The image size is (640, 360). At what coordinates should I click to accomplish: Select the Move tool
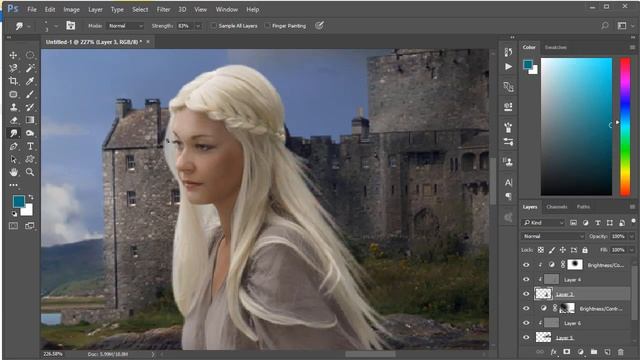[13, 55]
